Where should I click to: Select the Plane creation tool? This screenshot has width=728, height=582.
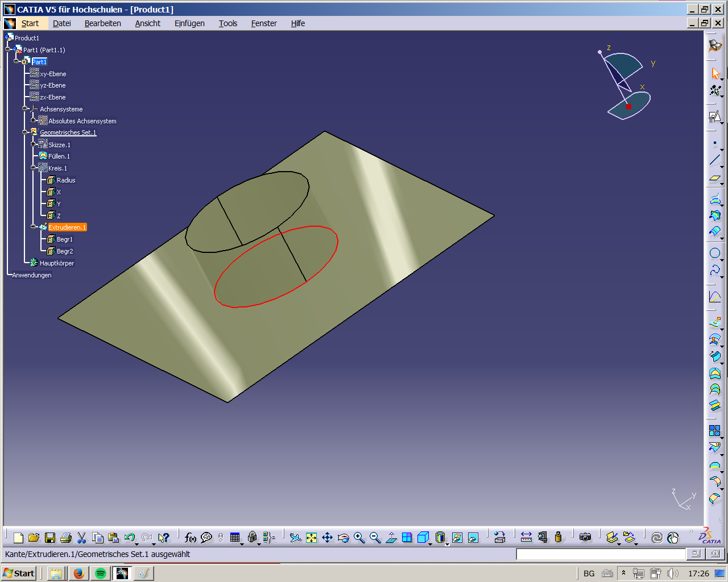click(x=715, y=178)
